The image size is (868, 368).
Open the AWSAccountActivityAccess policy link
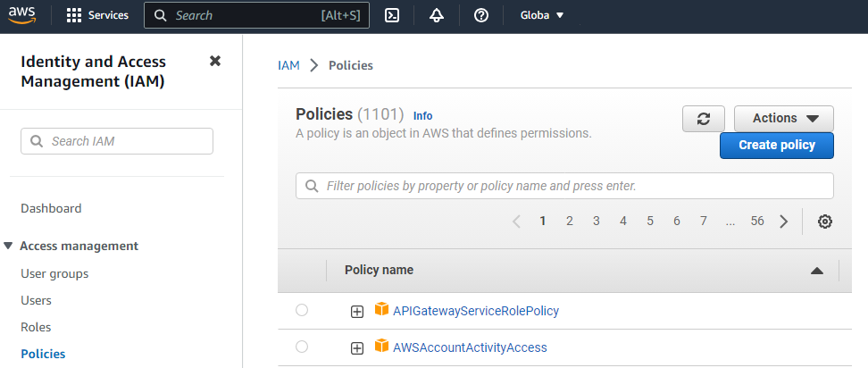pyautogui.click(x=470, y=347)
